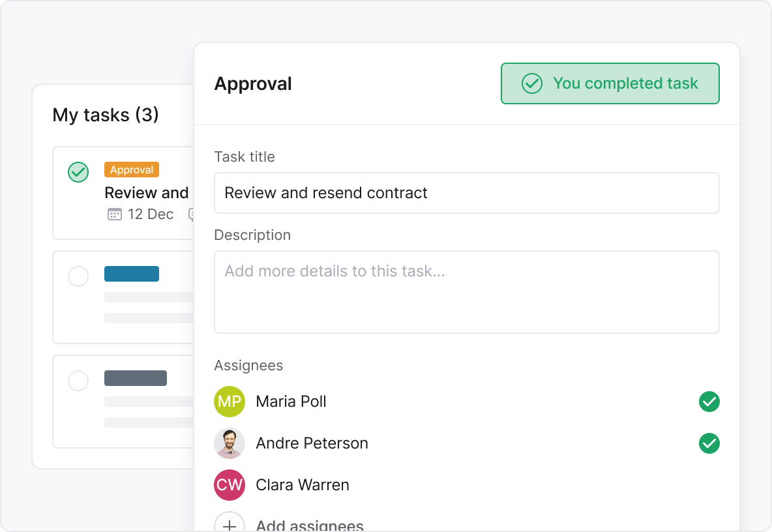
Task: Click the checkmark inside the completed task banner
Action: pos(531,83)
